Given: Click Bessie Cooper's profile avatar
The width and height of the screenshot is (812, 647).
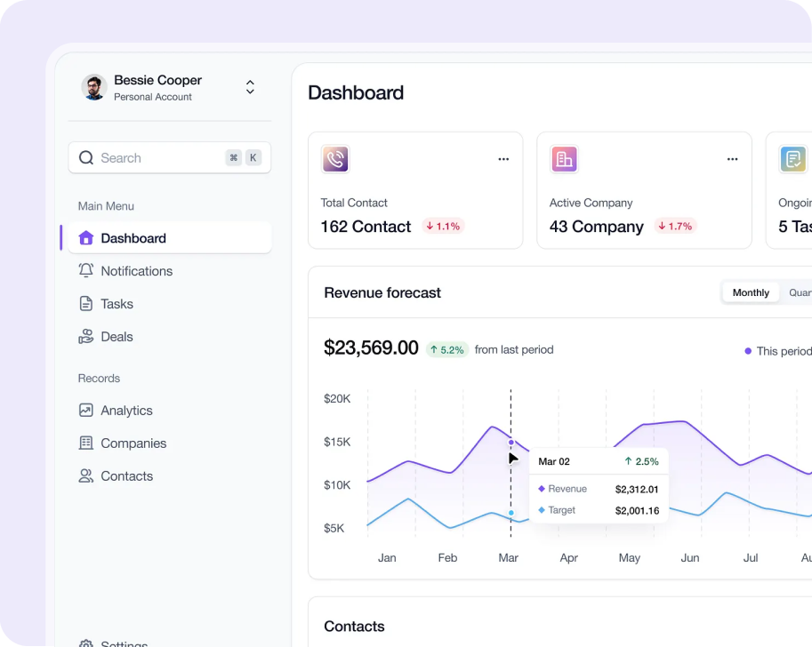Looking at the screenshot, I should click(94, 87).
